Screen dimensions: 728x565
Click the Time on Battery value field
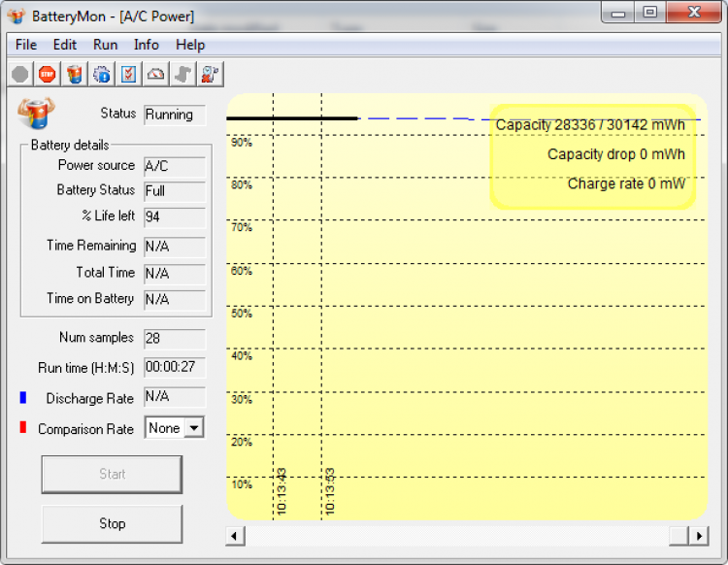click(175, 299)
